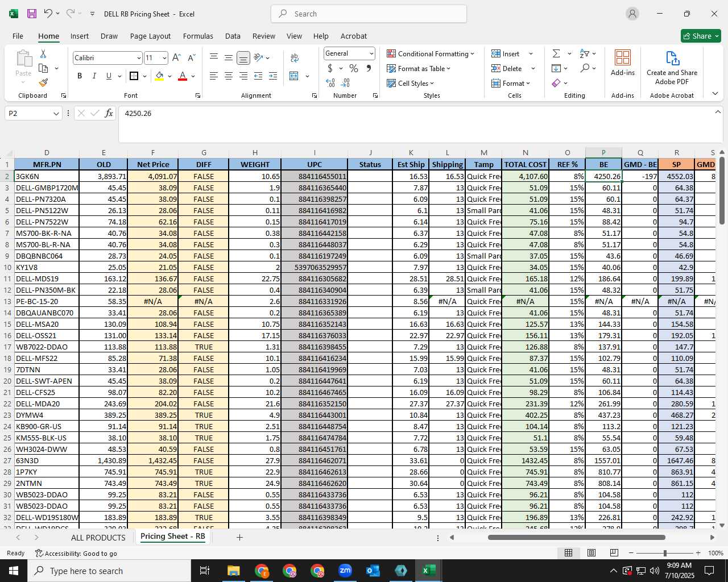Toggle Bold formatting
Screen dimensions: 728x582
80,76
